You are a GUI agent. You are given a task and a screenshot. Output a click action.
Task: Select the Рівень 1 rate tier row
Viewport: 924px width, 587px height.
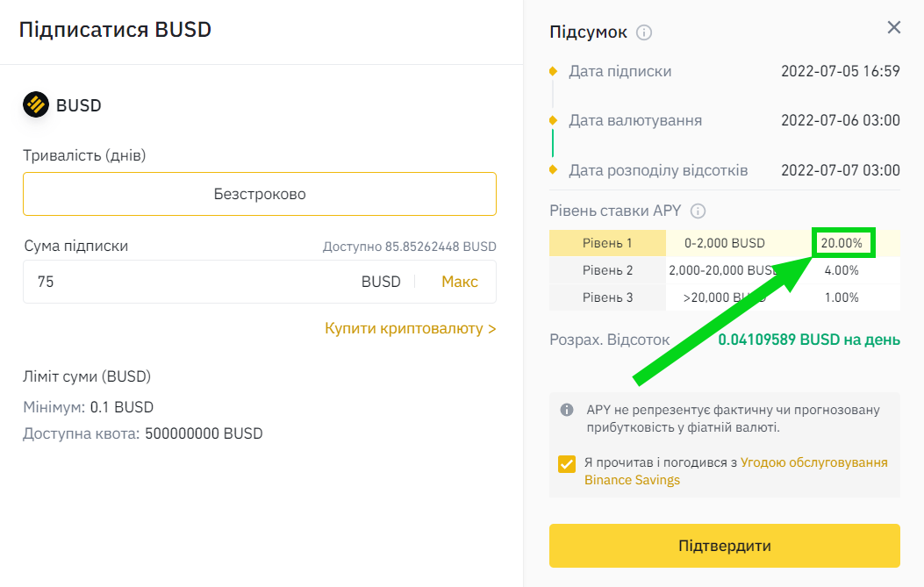[607, 243]
